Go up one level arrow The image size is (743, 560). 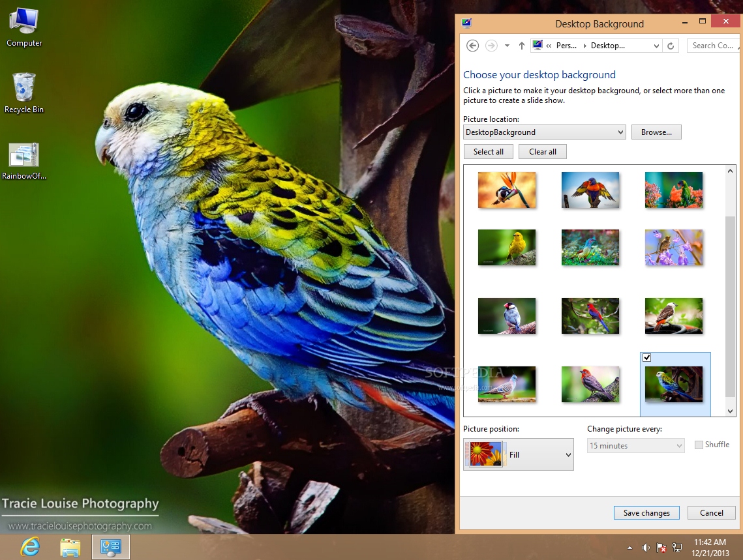click(522, 46)
